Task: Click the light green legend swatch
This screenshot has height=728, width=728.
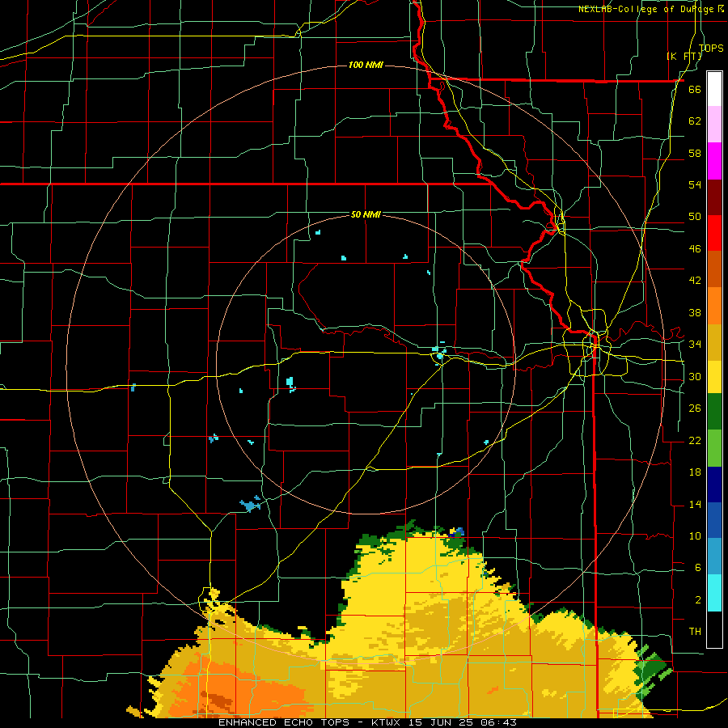Action: tap(714, 447)
